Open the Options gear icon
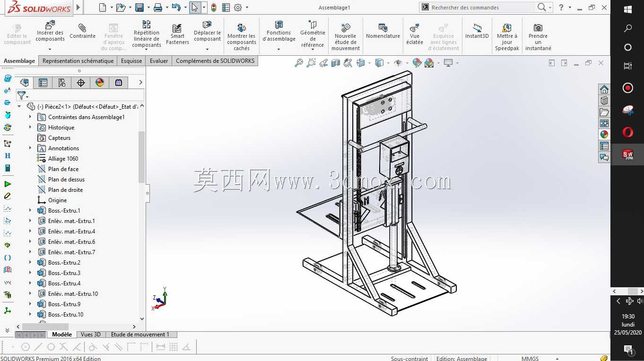The height and width of the screenshot is (361, 644). click(238, 8)
